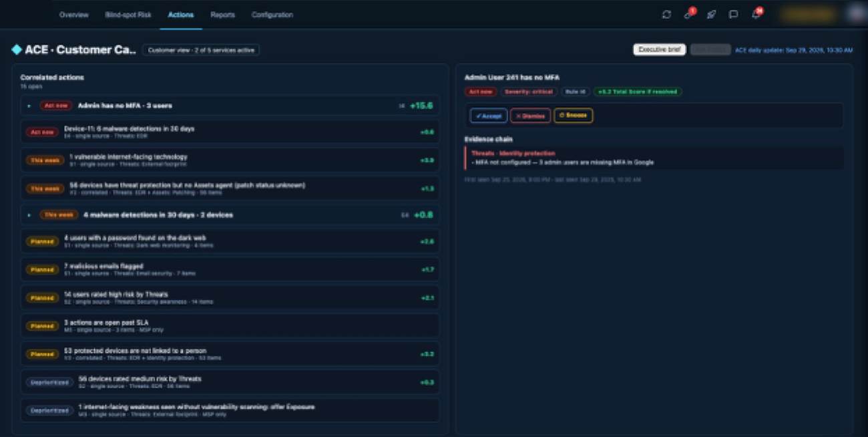Click the Executive brief button
Viewport: 868px width, 437px height.
659,49
